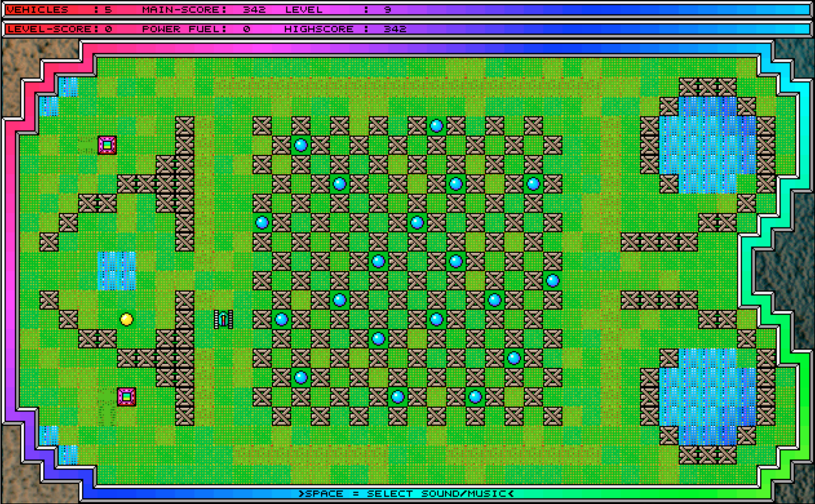This screenshot has height=504, width=815.
Task: Select the upper magenta square block
Action: tap(107, 145)
